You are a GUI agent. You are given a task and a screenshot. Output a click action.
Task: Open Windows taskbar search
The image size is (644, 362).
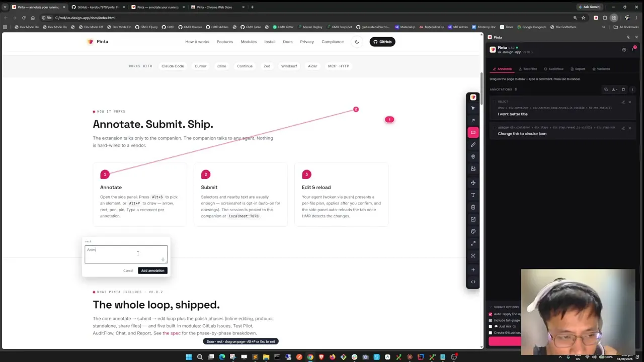[200, 357]
